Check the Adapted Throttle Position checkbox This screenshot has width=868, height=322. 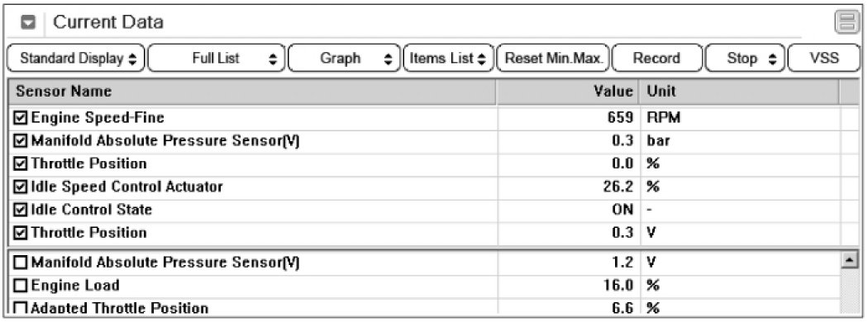coord(21,308)
